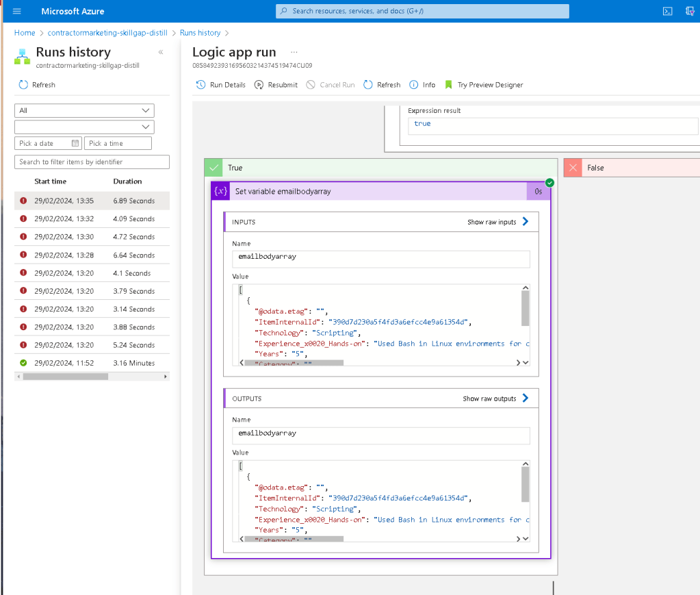
Task: Open the directories and subscriptions filter icon
Action: click(x=690, y=11)
